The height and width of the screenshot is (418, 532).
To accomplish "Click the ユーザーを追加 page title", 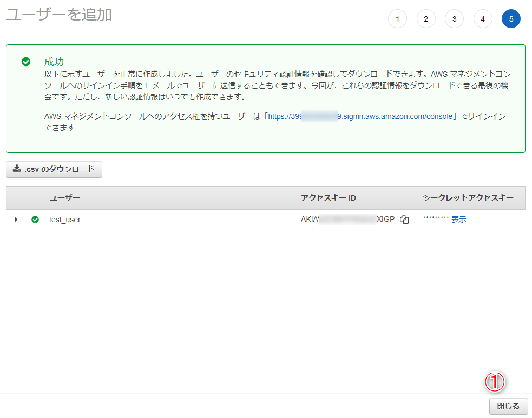I will (x=59, y=15).
